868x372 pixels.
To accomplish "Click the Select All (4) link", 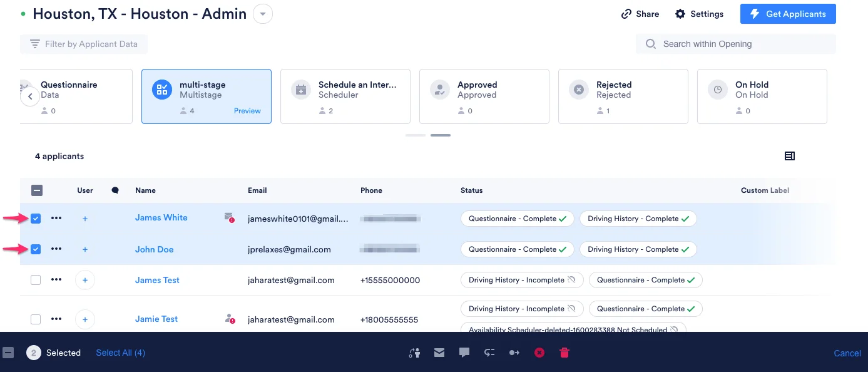I will click(x=120, y=353).
